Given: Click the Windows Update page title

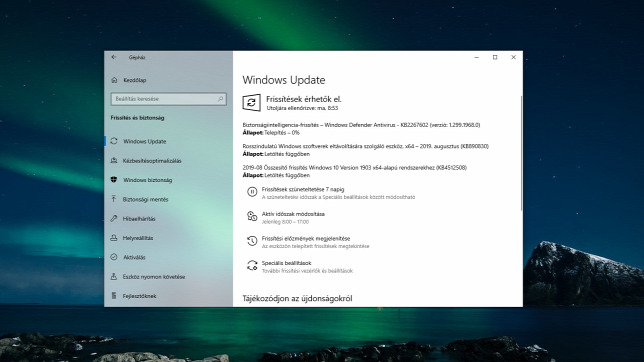Looking at the screenshot, I should (x=283, y=80).
